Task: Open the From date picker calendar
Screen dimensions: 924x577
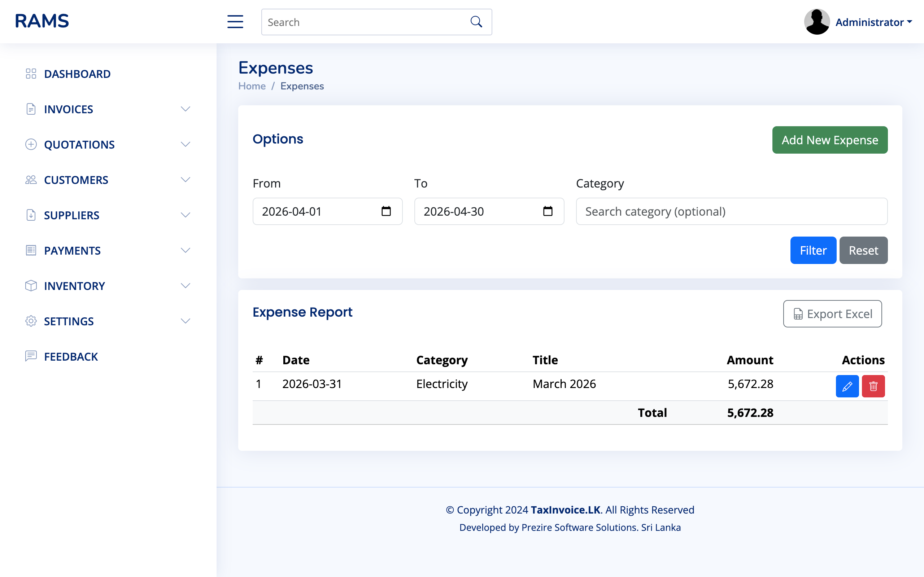Action: 386,211
